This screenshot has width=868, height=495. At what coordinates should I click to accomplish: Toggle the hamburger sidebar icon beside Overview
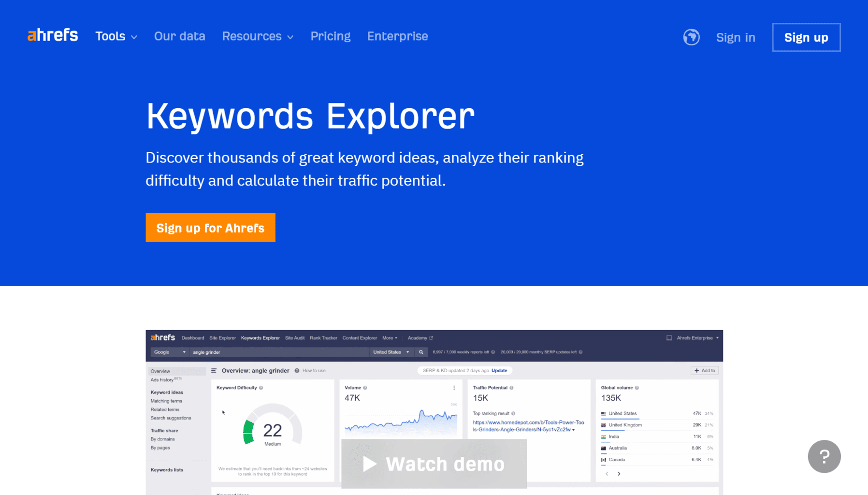(x=214, y=371)
